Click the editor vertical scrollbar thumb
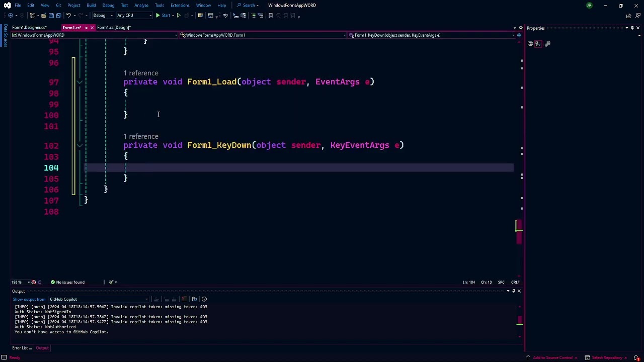 (x=519, y=232)
